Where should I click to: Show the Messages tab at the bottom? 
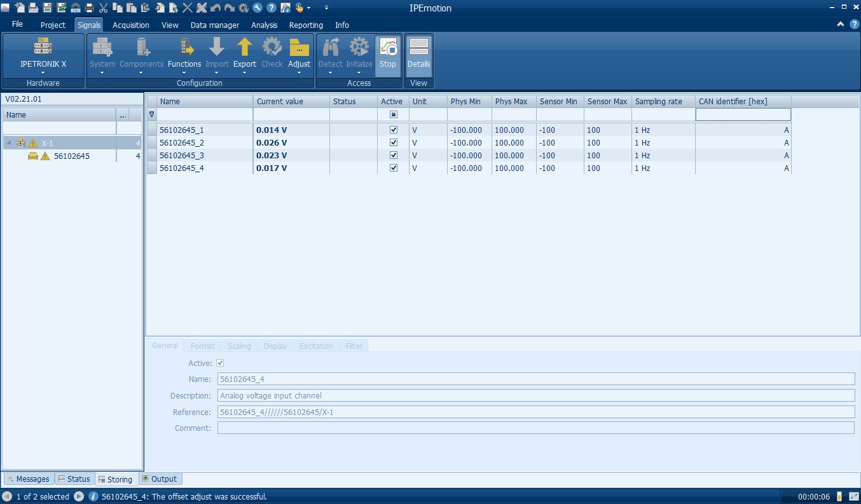[28, 479]
